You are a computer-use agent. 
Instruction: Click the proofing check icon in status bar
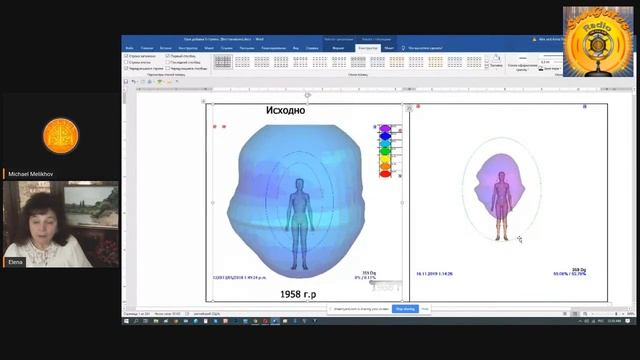point(187,314)
